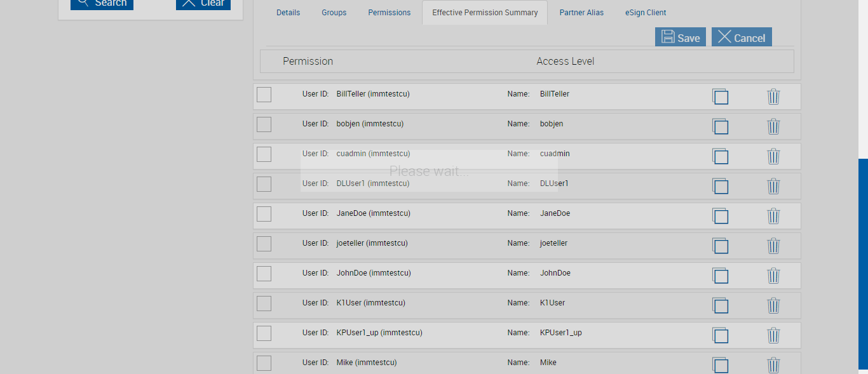The width and height of the screenshot is (868, 374).
Task: Click trash icon for joeteller row
Action: click(x=773, y=246)
